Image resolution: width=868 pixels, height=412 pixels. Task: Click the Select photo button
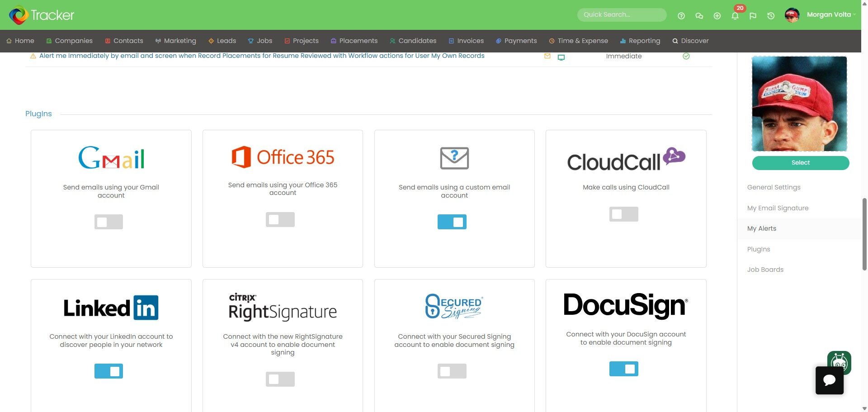pos(801,163)
